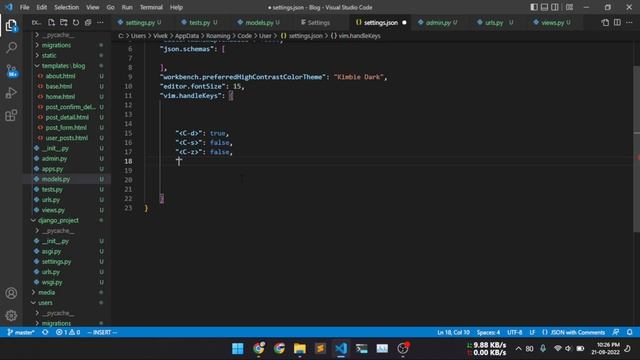The image size is (640, 360).
Task: Open editor more actions ellipsis
Action: pyautogui.click(x=629, y=22)
